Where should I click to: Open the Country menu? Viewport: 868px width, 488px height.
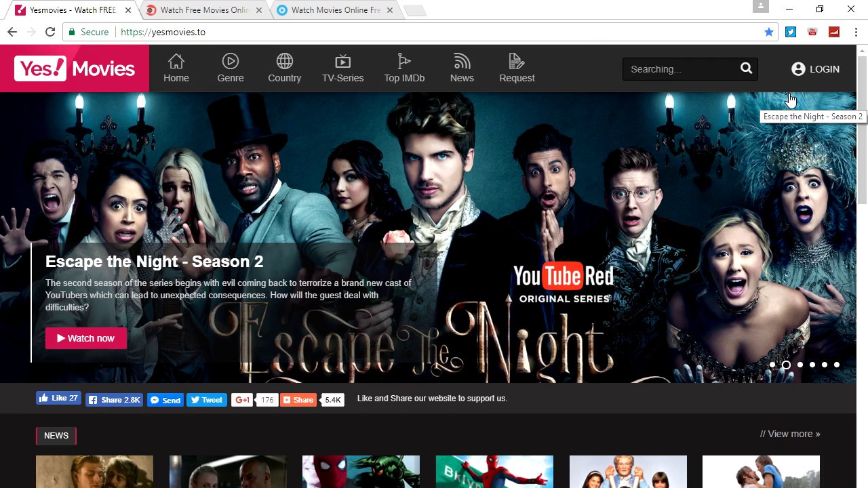coord(284,68)
